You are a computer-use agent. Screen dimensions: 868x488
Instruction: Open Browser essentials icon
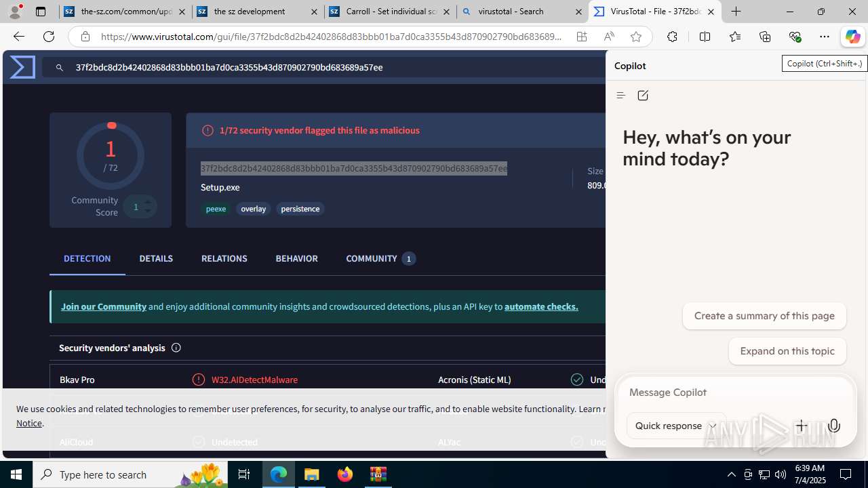point(795,37)
